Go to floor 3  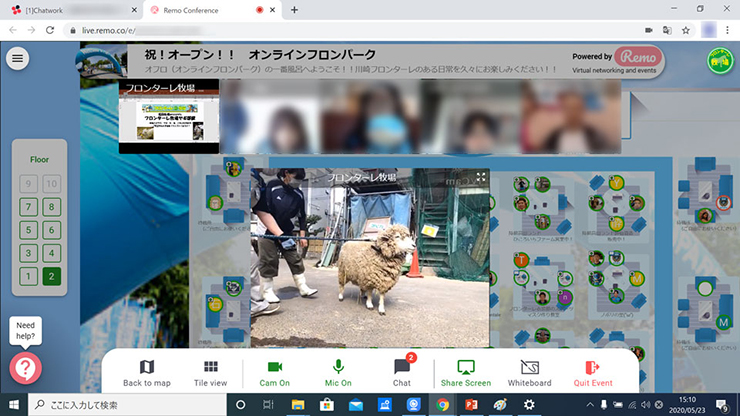[x=28, y=253]
